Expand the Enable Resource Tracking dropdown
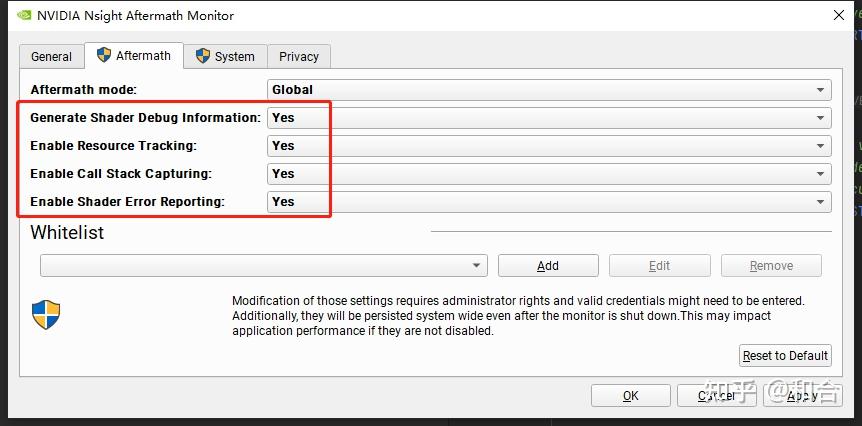Screen dimensions: 862x426 tap(549, 146)
